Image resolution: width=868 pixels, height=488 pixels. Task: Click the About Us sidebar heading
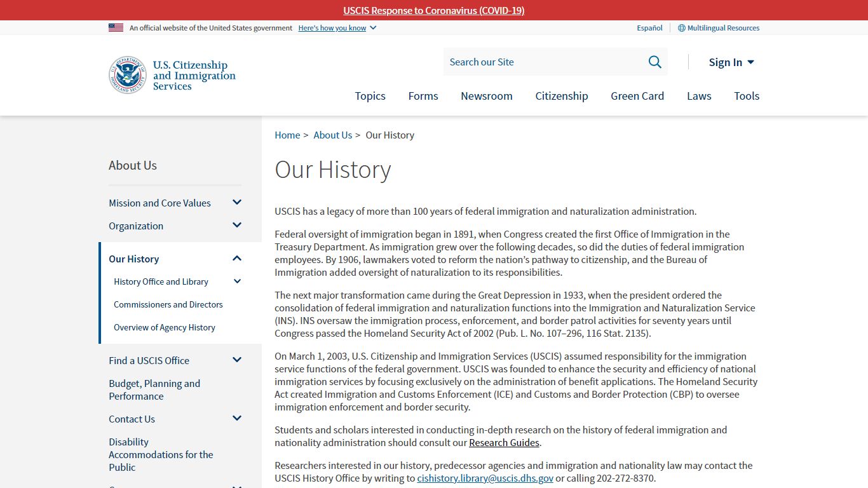[132, 165]
